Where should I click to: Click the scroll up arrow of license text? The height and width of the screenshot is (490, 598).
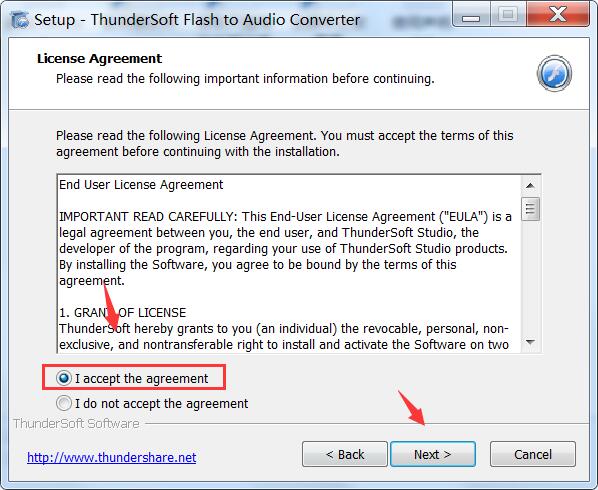click(530, 186)
